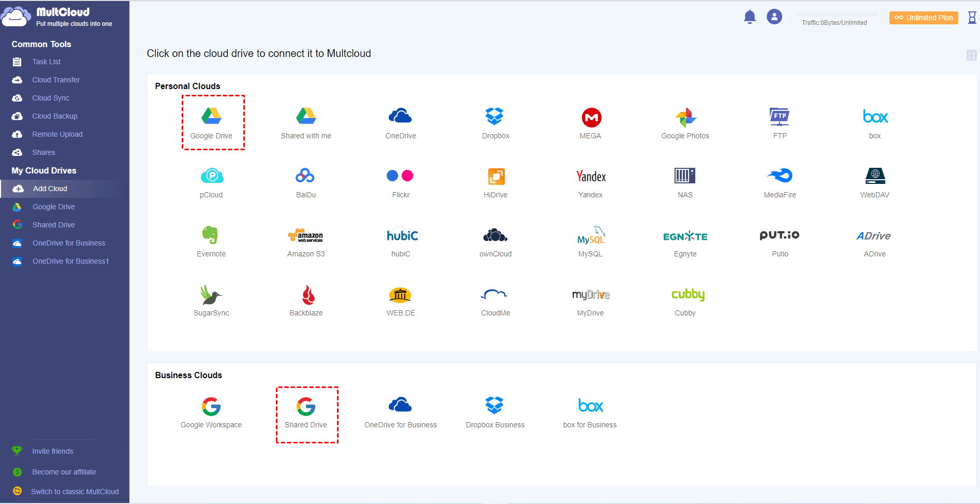Screen dimensions: 980x504
Task: Click the MultCloud logo
Action: [x=57, y=17]
